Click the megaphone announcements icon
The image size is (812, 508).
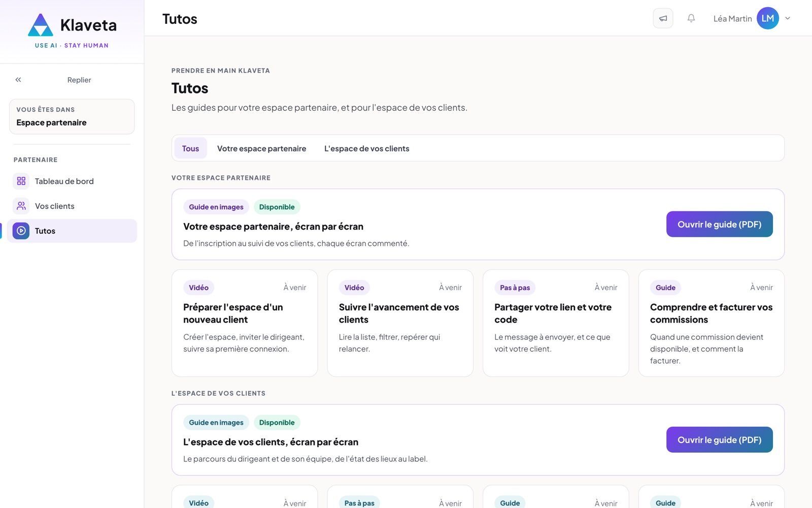click(x=663, y=18)
